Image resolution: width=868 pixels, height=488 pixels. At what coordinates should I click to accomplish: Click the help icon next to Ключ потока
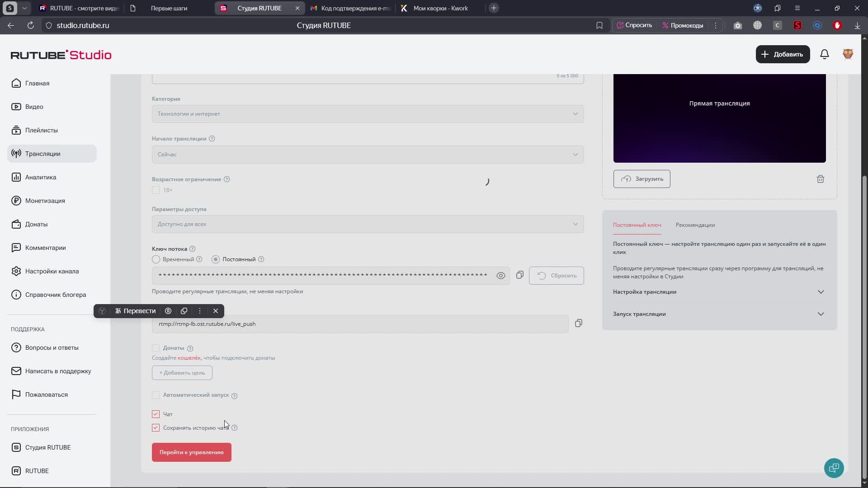pyautogui.click(x=192, y=249)
